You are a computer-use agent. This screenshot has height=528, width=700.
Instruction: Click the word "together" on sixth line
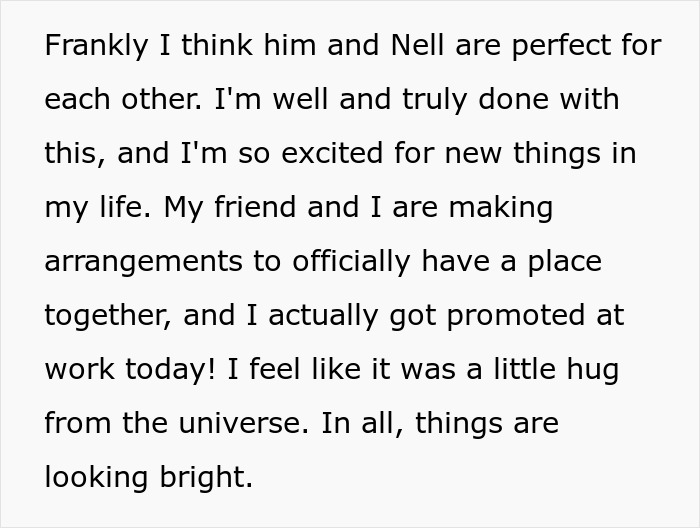coord(107,316)
